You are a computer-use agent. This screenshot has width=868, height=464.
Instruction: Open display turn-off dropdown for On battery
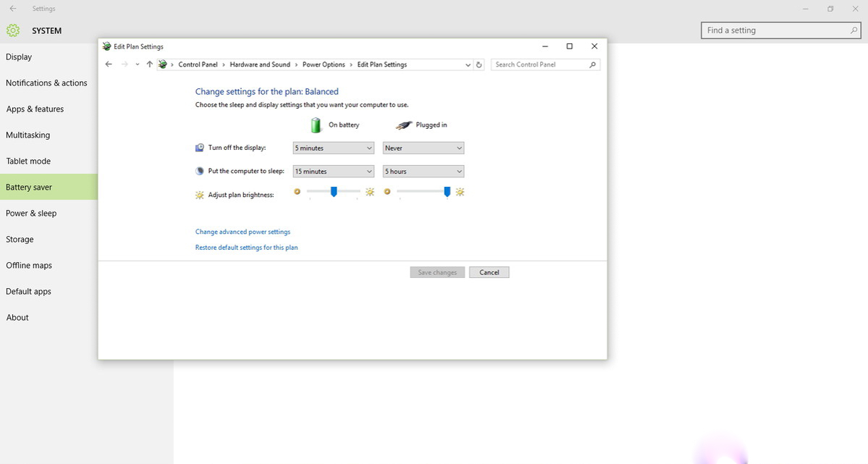(x=333, y=148)
